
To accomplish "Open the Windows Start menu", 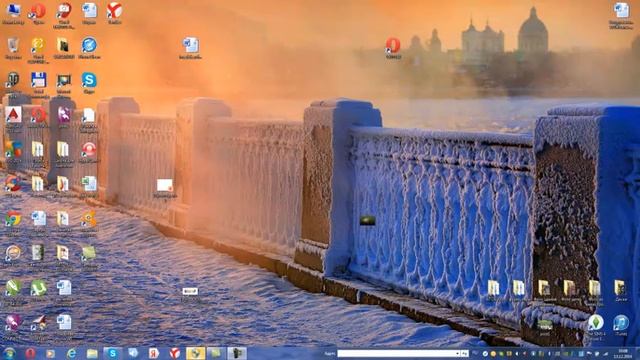I will click(x=10, y=353).
